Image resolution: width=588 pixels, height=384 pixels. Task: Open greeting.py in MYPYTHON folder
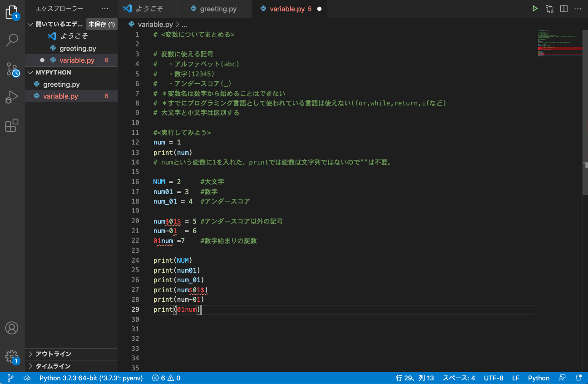click(x=71, y=85)
